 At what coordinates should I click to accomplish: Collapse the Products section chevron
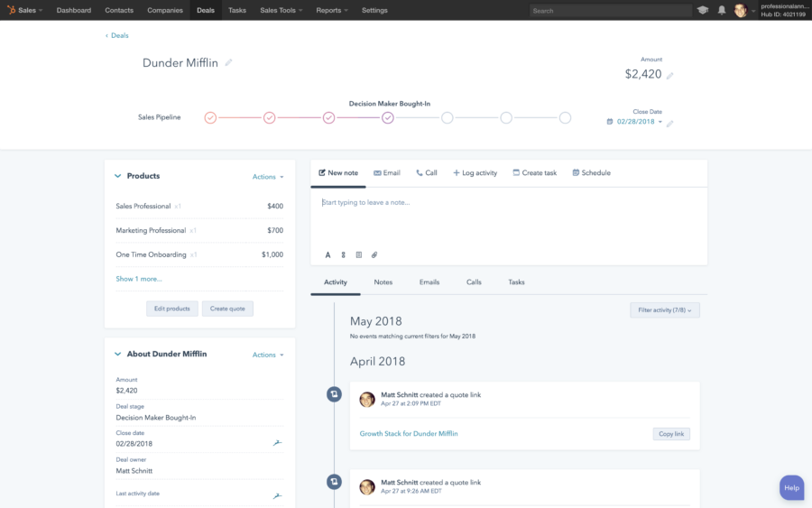117,176
